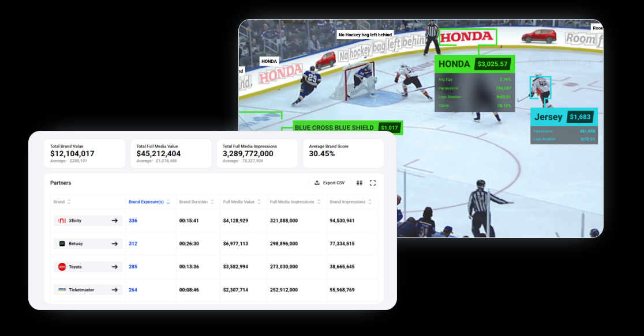The height and width of the screenshot is (336, 644).
Task: Click the Xfinity brand logo
Action: click(x=63, y=221)
